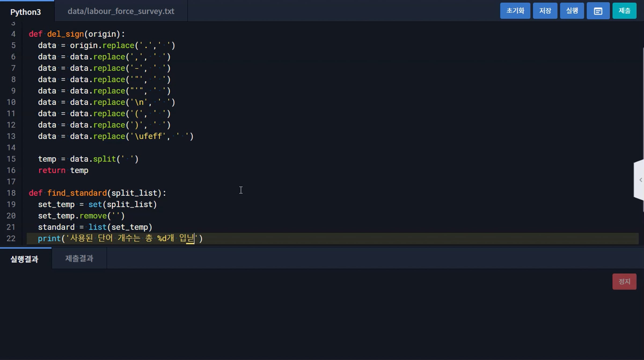Click empty line 14 in the editor
Screen dimensions: 644x360
click(161, 148)
